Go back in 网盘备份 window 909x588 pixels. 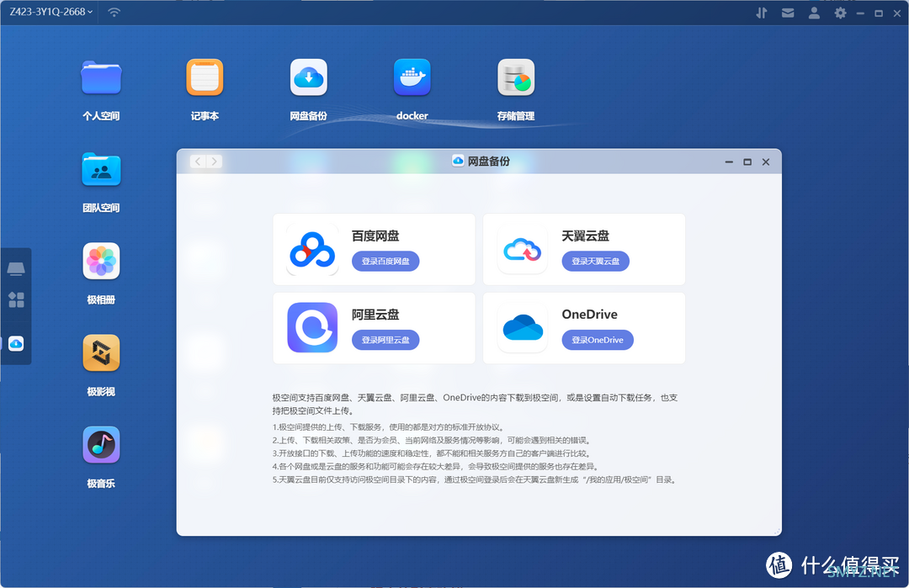click(198, 162)
